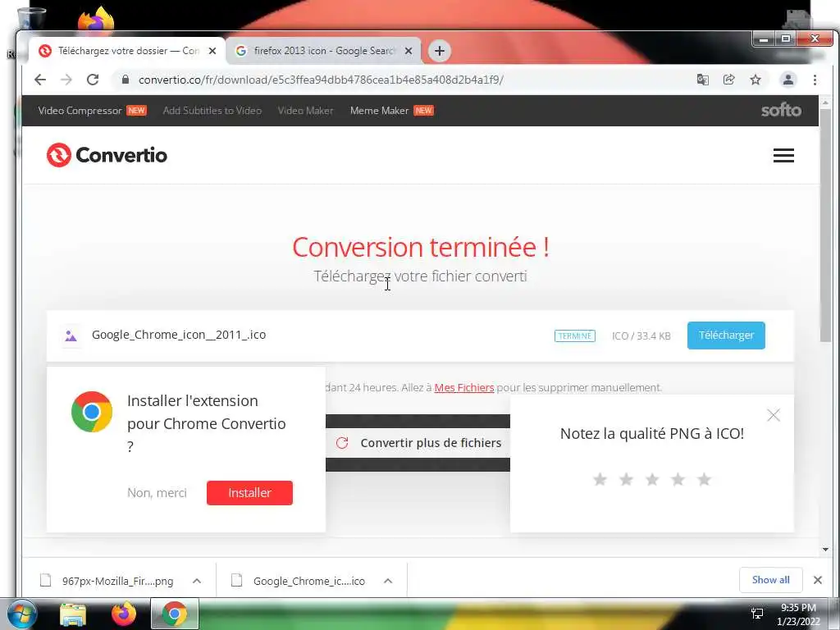The image size is (840, 630).
Task: Open the Mes Fichiers link
Action: coord(464,387)
